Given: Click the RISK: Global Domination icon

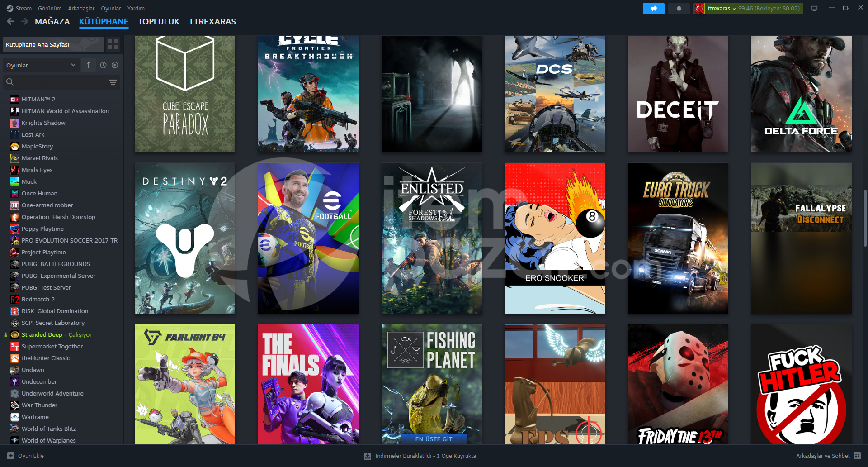Looking at the screenshot, I should [15, 311].
